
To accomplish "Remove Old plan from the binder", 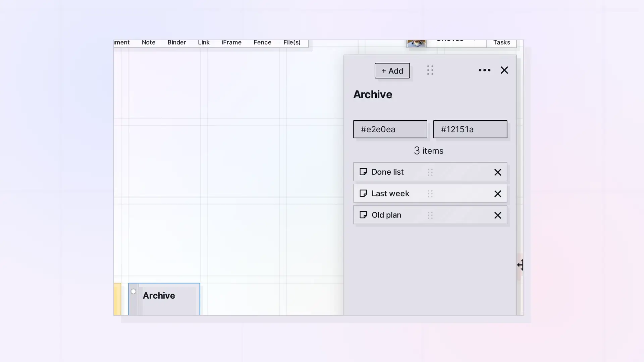I will (498, 215).
